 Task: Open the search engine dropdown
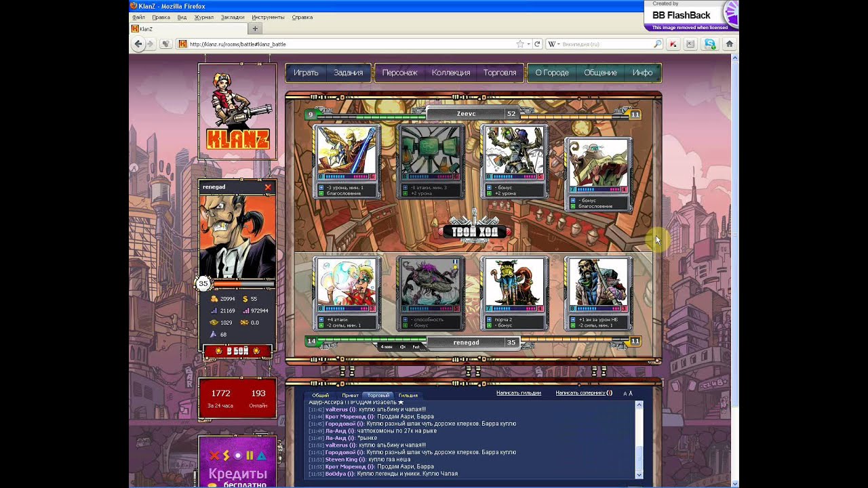[554, 44]
